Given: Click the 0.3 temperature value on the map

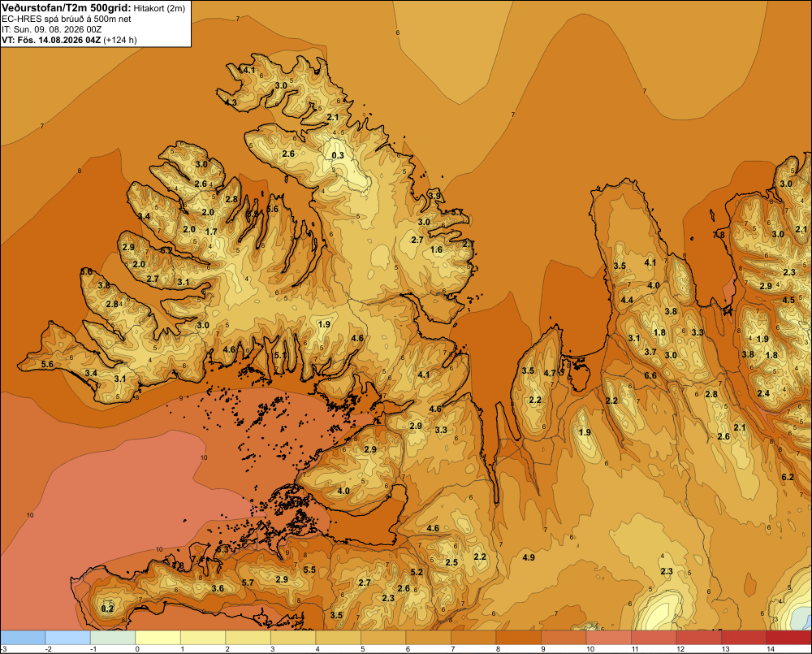Looking at the screenshot, I should (x=338, y=155).
